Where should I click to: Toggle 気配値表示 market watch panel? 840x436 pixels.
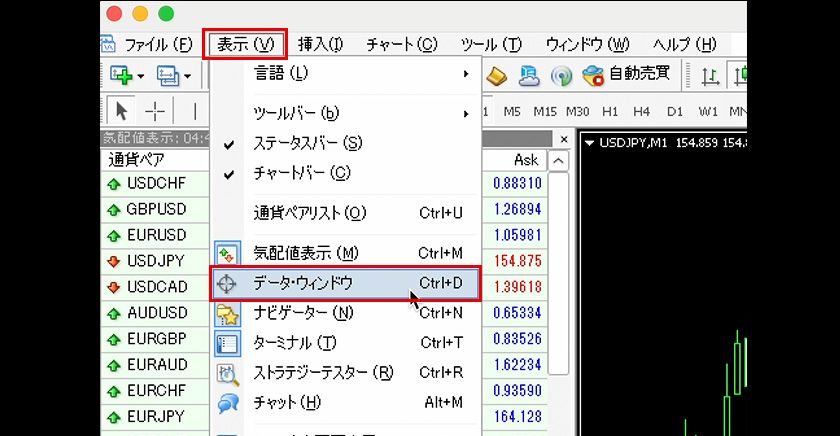point(305,253)
